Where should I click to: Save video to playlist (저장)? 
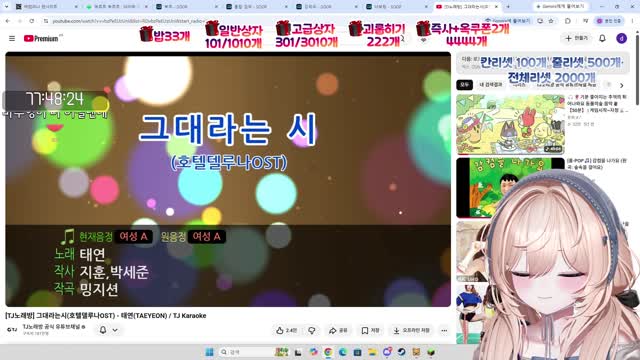[x=370, y=330]
